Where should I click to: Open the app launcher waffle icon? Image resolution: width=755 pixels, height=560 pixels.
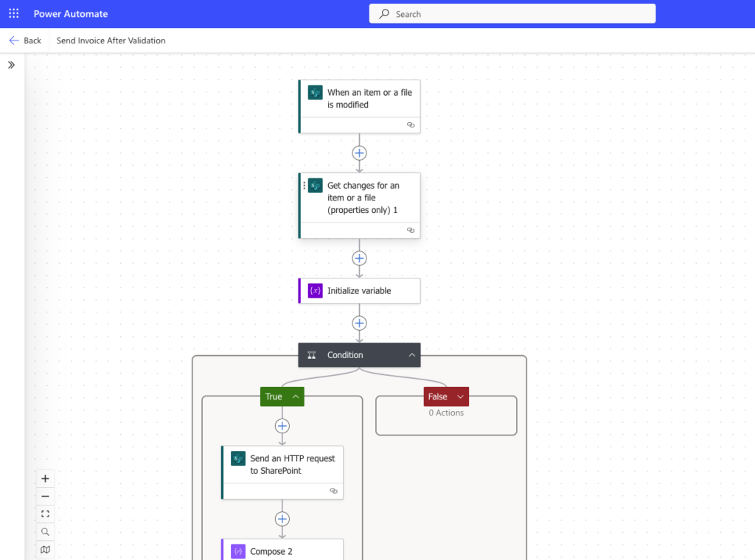point(13,13)
